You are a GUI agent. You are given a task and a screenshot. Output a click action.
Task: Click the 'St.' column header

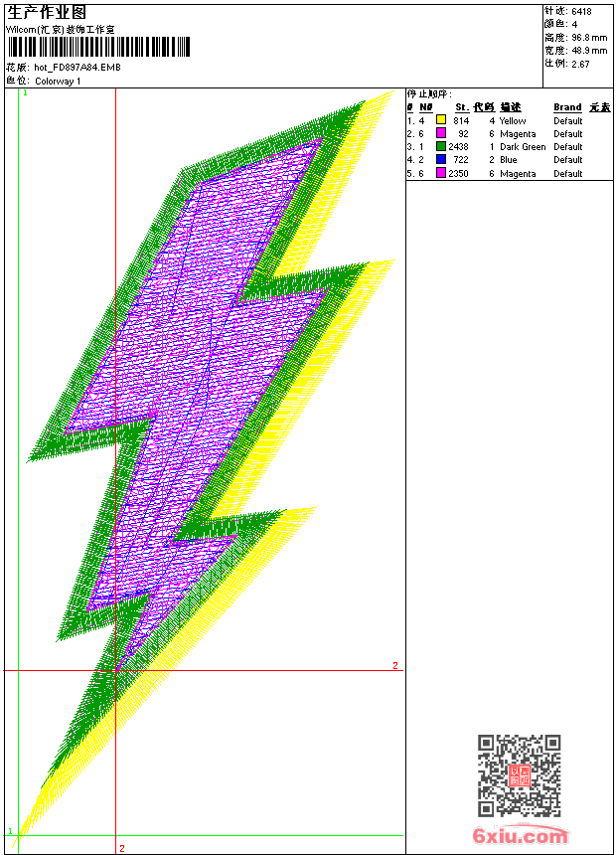[462, 107]
